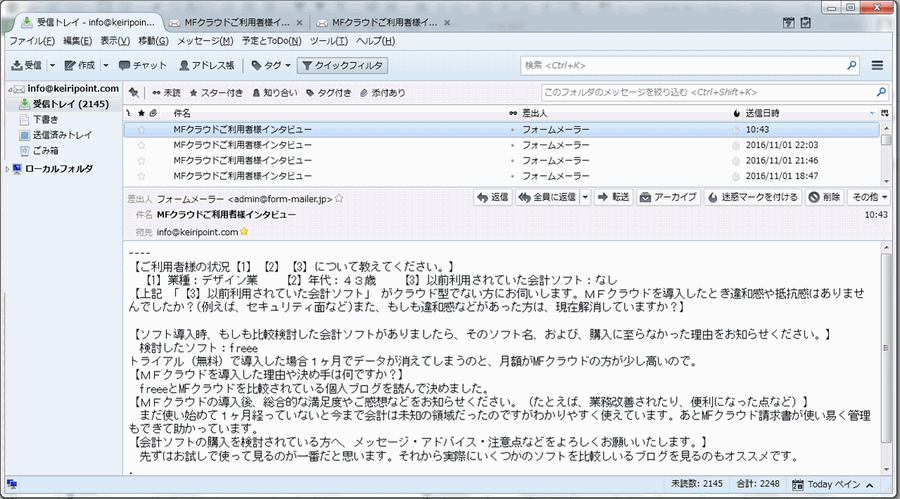
Task: Click アーカイブ archive button
Action: click(x=668, y=197)
